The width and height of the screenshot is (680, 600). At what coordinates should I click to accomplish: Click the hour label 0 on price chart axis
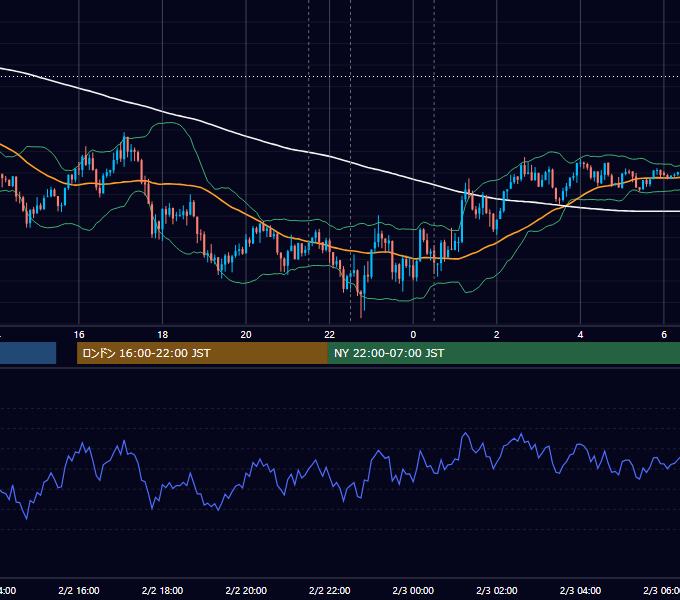(x=413, y=335)
